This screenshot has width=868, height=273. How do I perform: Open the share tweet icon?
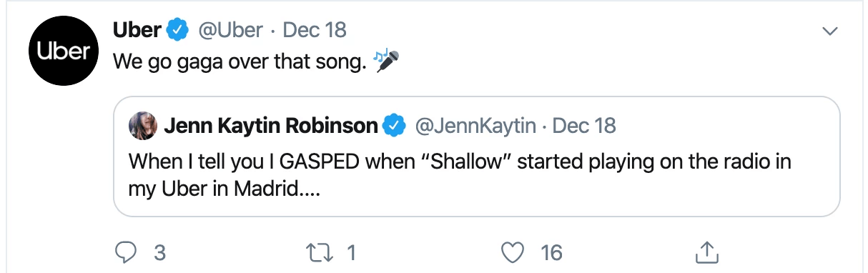[x=706, y=251]
